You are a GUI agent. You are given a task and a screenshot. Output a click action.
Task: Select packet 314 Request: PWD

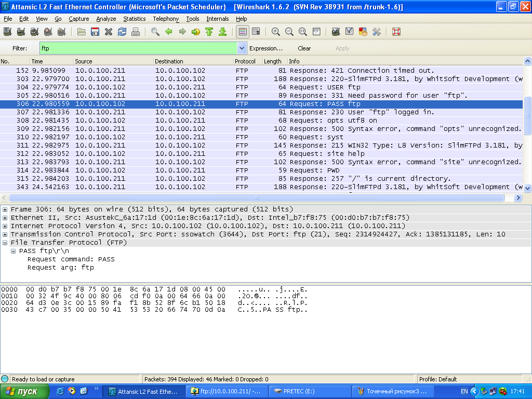pyautogui.click(x=261, y=170)
